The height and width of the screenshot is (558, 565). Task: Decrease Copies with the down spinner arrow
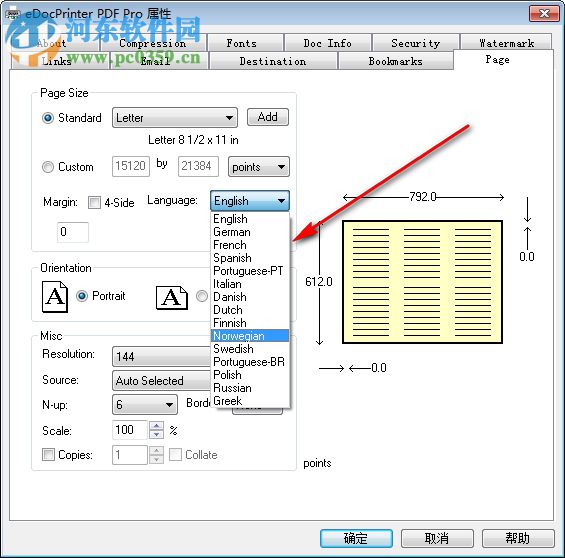click(156, 459)
